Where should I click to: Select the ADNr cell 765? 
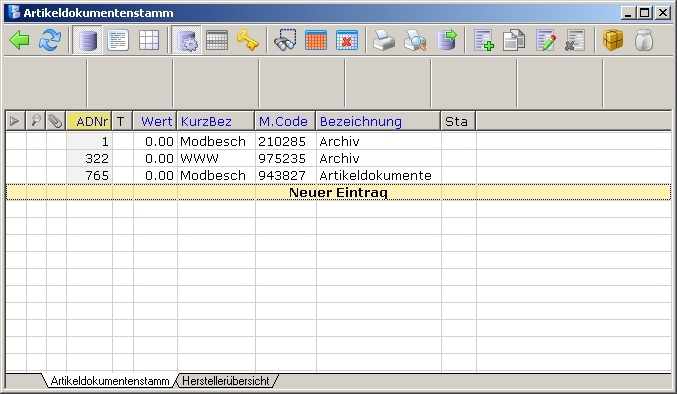tap(89, 175)
